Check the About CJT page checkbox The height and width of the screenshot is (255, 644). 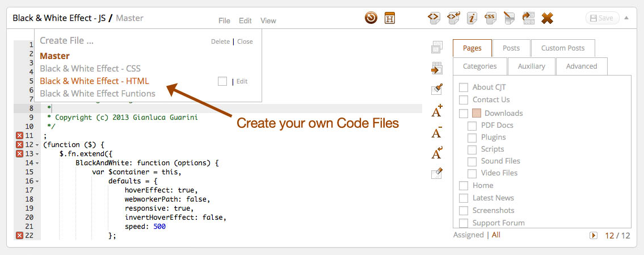464,87
